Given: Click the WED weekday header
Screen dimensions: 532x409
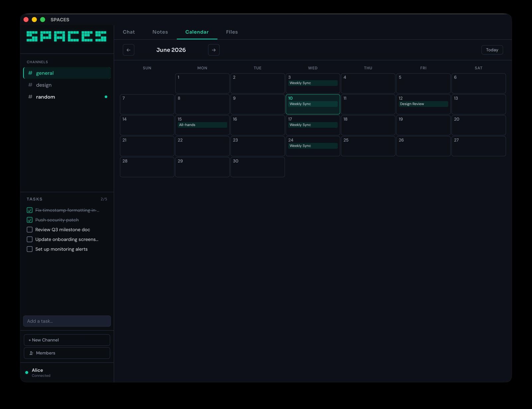Looking at the screenshot, I should pyautogui.click(x=313, y=68).
